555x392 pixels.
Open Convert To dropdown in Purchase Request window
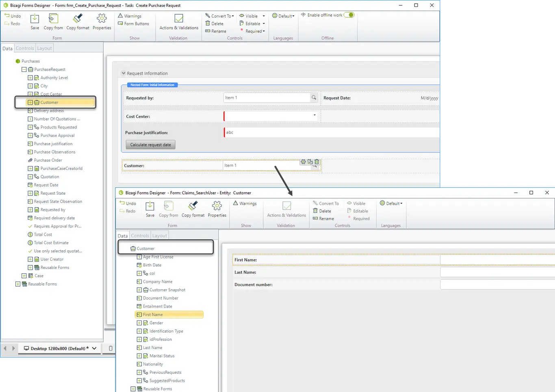tap(219, 16)
